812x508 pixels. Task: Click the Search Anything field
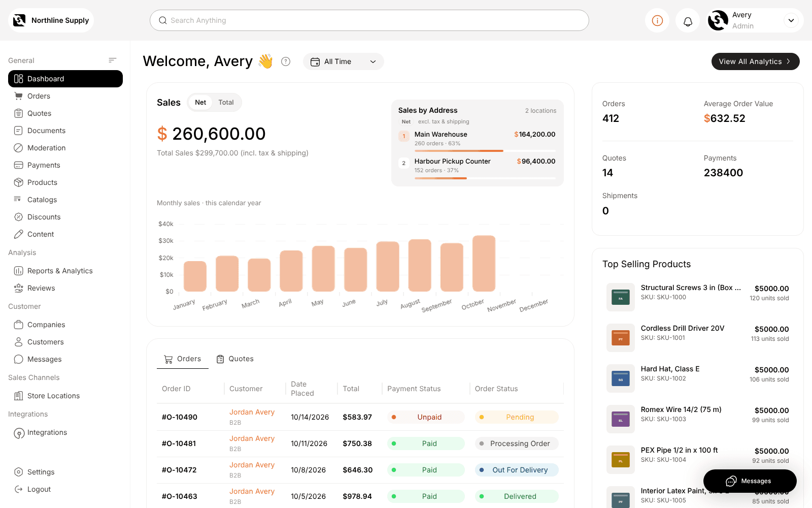click(369, 20)
